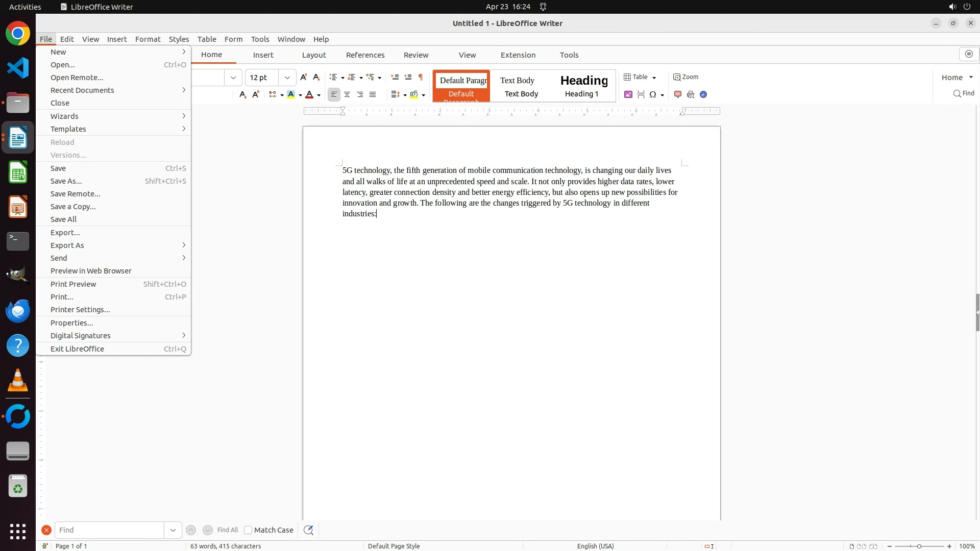Screen dimensions: 980x551
Task: Insert image using the toolbar icon
Action: 628,94
